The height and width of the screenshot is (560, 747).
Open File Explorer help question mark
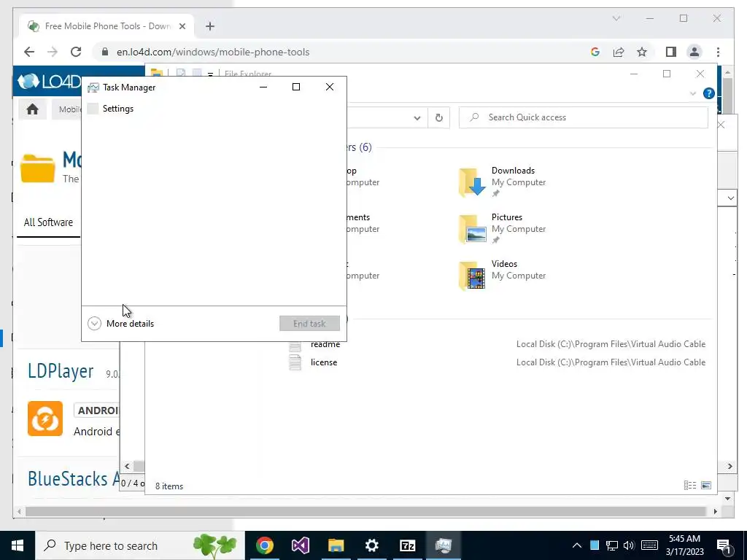pos(708,93)
